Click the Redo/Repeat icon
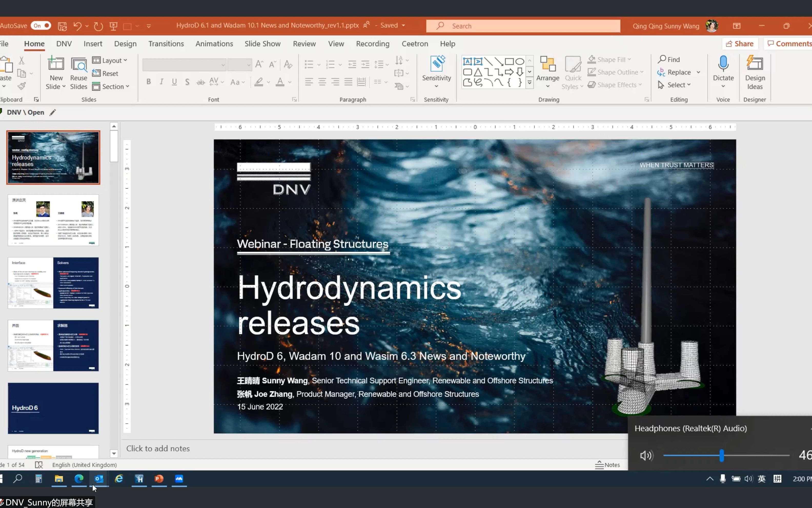The image size is (812, 508). pyautogui.click(x=98, y=26)
